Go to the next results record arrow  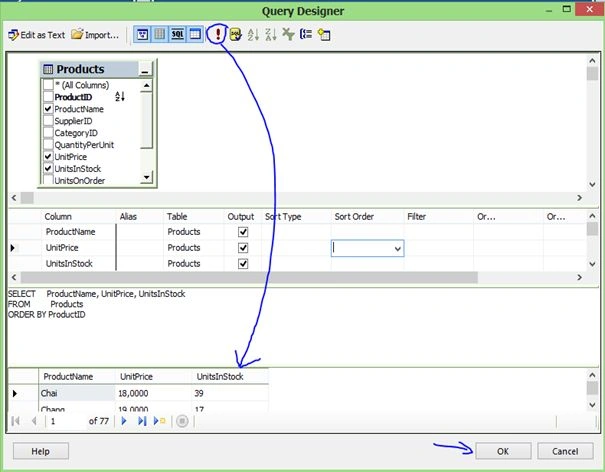(x=124, y=421)
